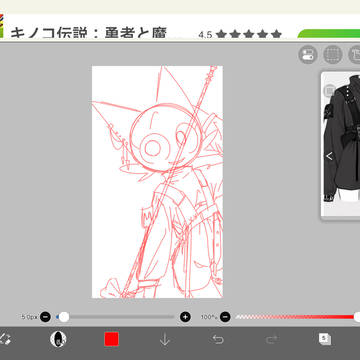The height and width of the screenshot is (360, 360).
Task: Show previous reference image with left chevron
Action: pyautogui.click(x=329, y=156)
